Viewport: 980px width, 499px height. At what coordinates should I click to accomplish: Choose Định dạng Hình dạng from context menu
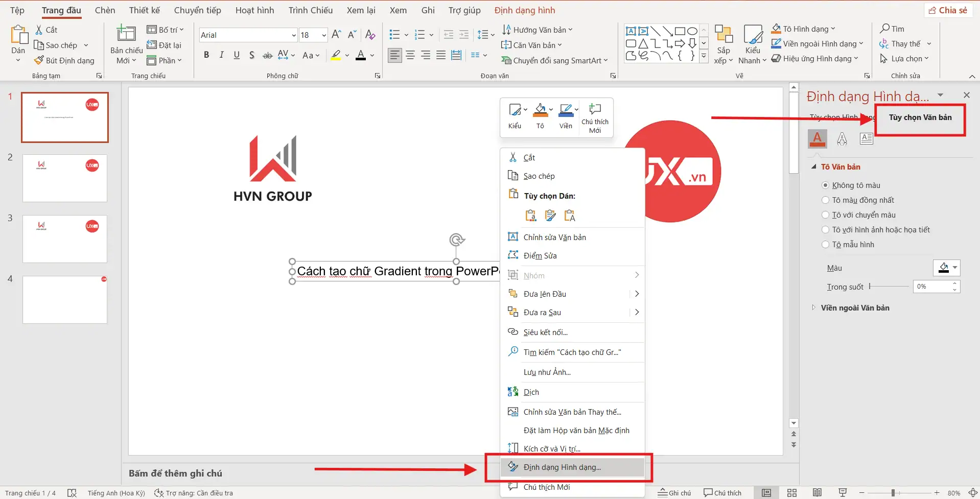point(562,467)
